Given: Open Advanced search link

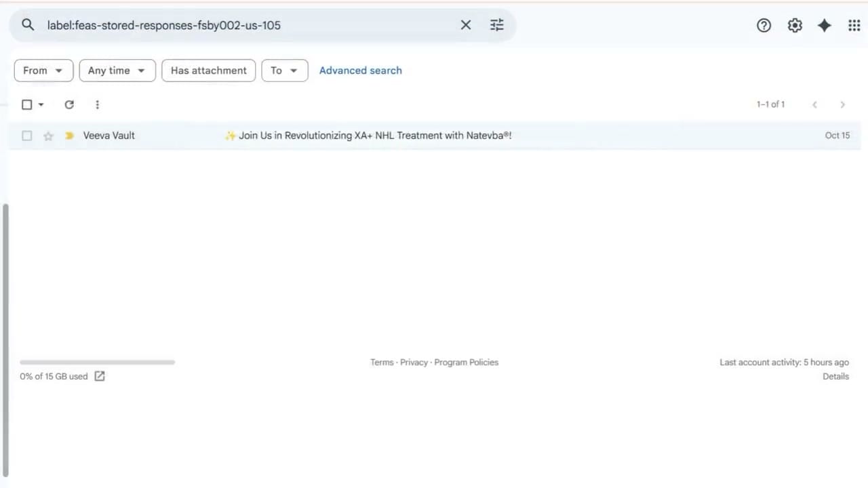Looking at the screenshot, I should [361, 70].
